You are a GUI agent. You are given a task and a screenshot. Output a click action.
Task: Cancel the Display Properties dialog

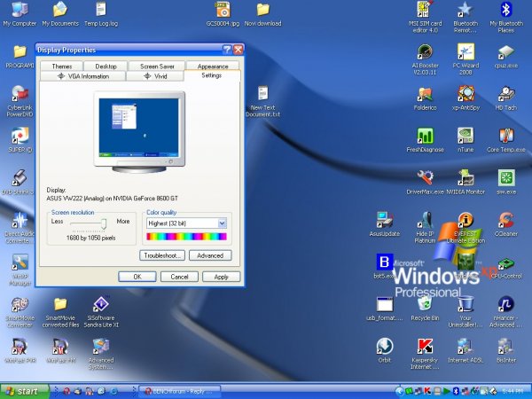pyautogui.click(x=179, y=277)
